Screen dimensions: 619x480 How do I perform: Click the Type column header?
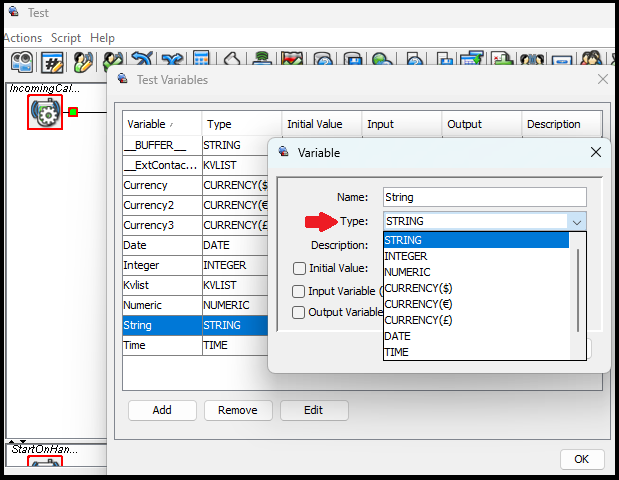point(242,124)
